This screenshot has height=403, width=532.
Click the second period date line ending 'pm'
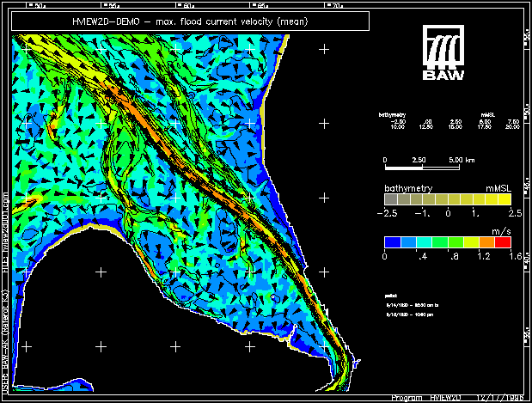point(410,314)
